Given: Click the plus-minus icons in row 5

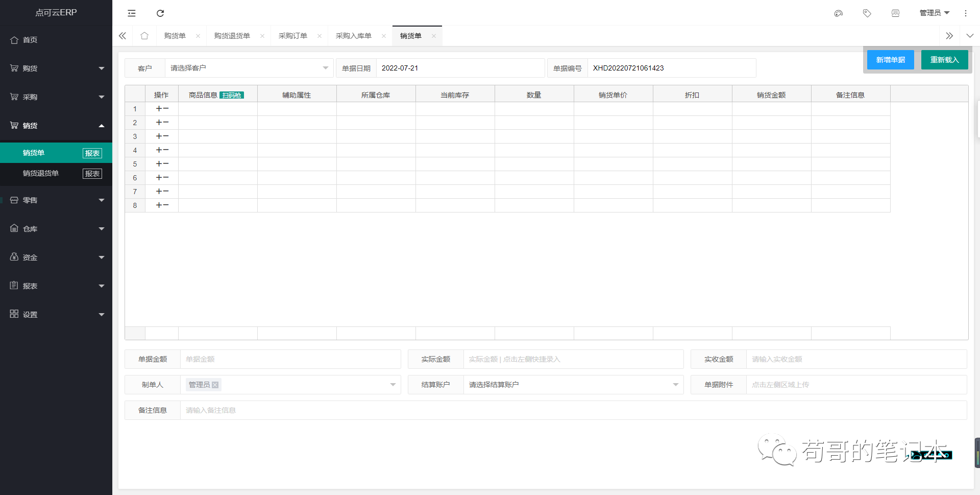Looking at the screenshot, I should pos(162,164).
